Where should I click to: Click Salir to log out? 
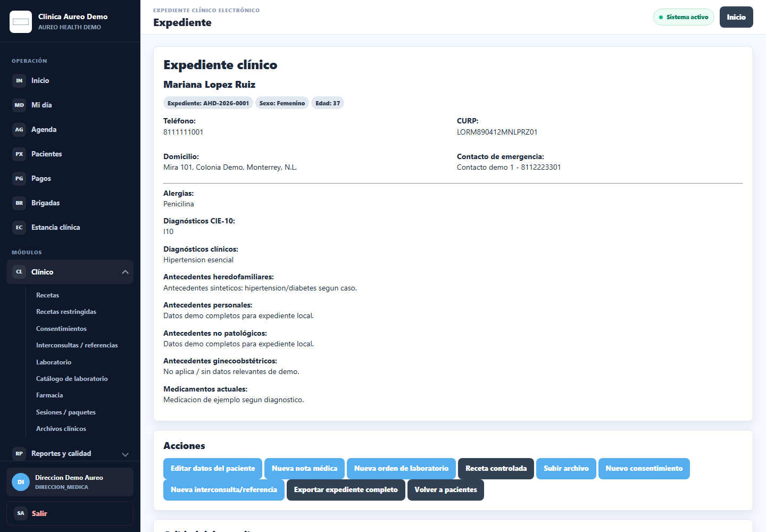pos(70,513)
